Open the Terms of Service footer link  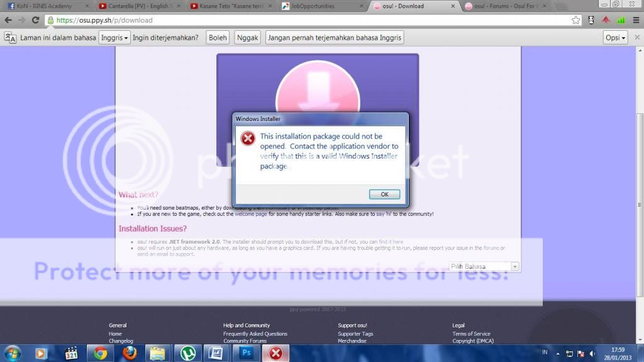[x=471, y=334]
